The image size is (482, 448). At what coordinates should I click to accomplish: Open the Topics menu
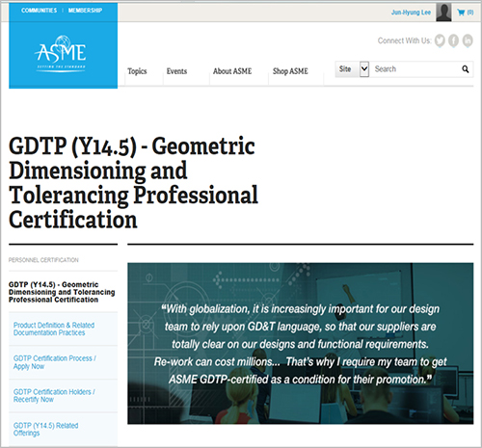tap(137, 71)
